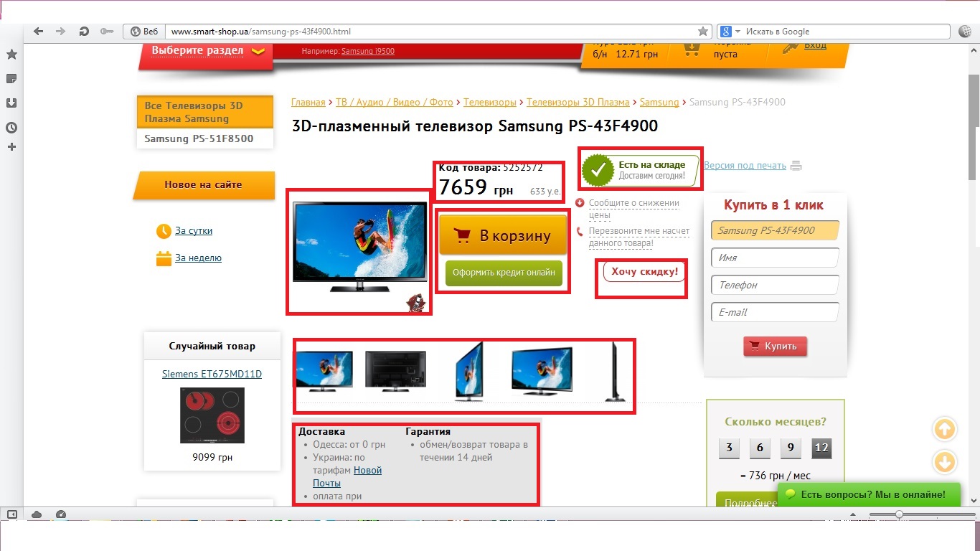
Task: Open downloads panel in left sidebar
Action: pyautogui.click(x=11, y=103)
